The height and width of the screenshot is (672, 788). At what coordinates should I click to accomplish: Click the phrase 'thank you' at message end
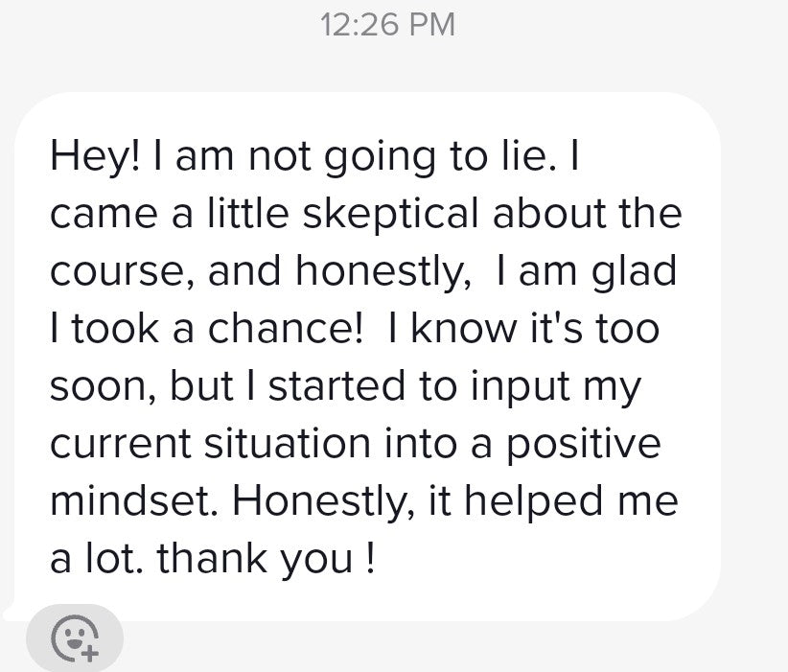coord(254,559)
